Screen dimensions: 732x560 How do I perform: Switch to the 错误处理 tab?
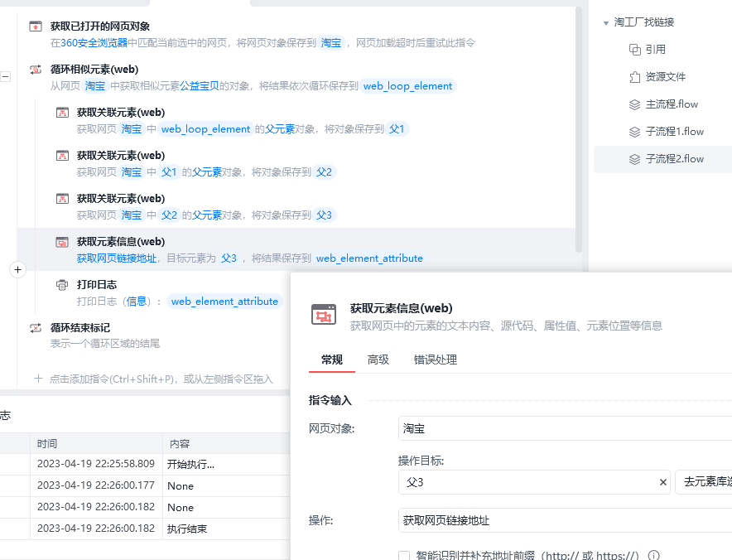coord(435,360)
